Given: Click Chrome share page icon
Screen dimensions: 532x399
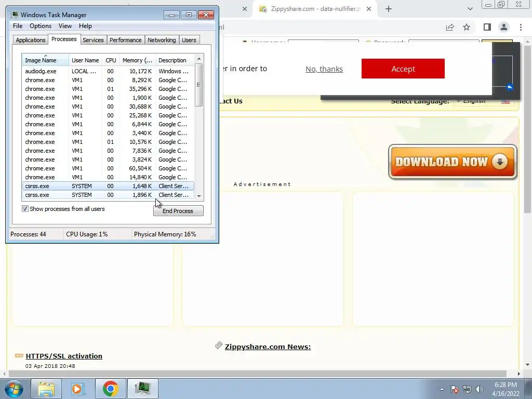Looking at the screenshot, I should pyautogui.click(x=450, y=27).
